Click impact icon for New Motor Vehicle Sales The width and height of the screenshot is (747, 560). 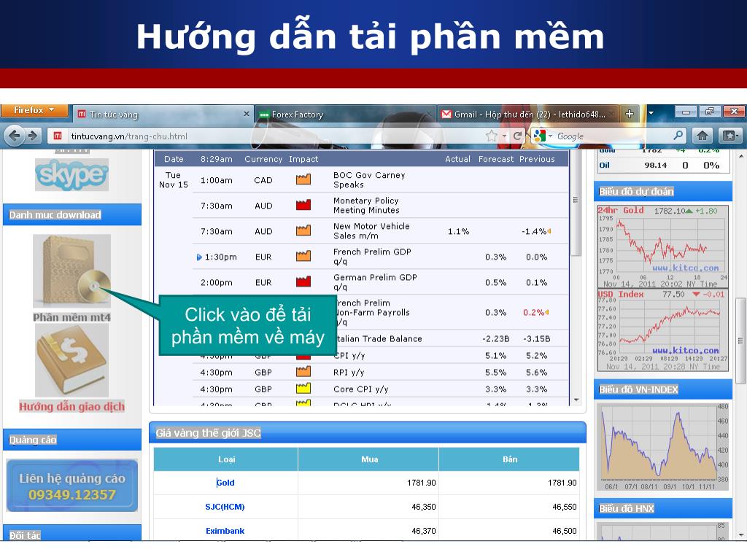[303, 231]
